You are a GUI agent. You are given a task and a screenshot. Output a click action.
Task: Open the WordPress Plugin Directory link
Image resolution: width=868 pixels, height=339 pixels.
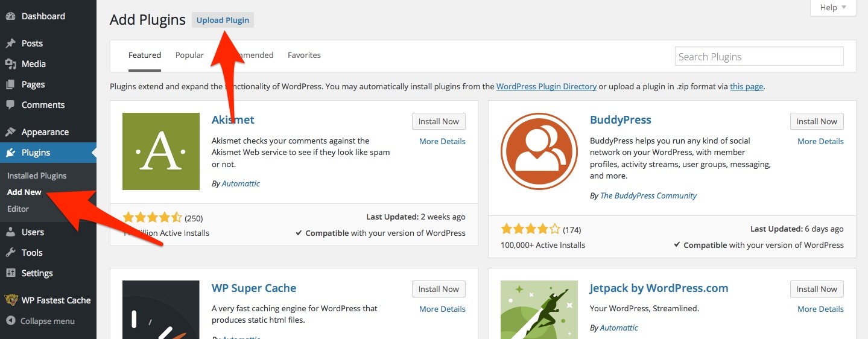[x=546, y=86]
